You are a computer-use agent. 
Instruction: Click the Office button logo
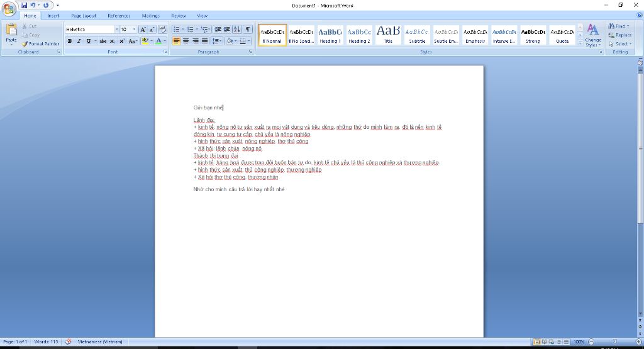[x=9, y=9]
